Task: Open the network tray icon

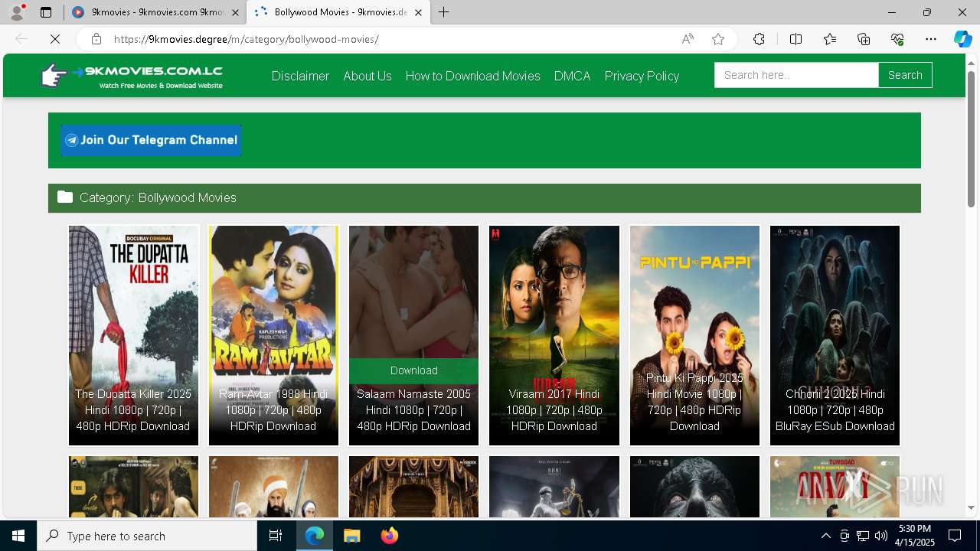Action: tap(863, 536)
